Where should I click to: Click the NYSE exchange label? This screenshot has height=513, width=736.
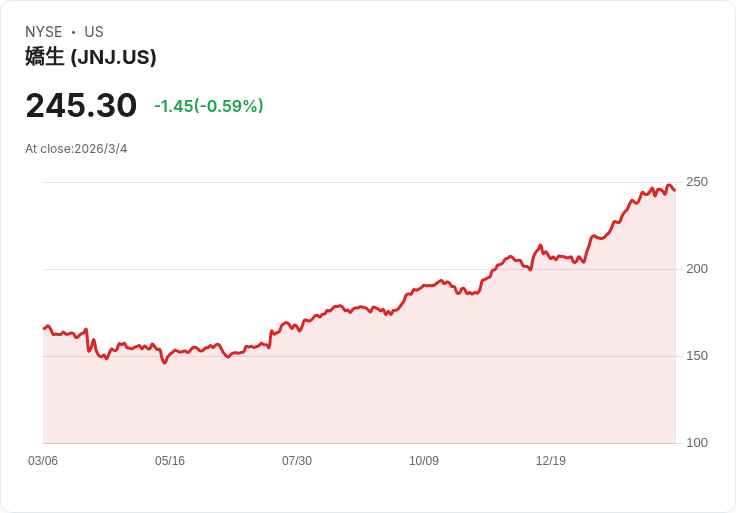point(44,32)
